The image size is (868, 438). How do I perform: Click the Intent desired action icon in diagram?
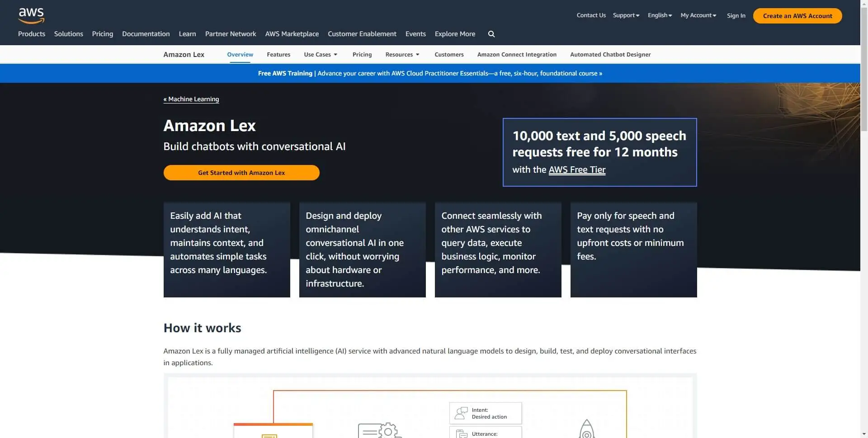461,413
